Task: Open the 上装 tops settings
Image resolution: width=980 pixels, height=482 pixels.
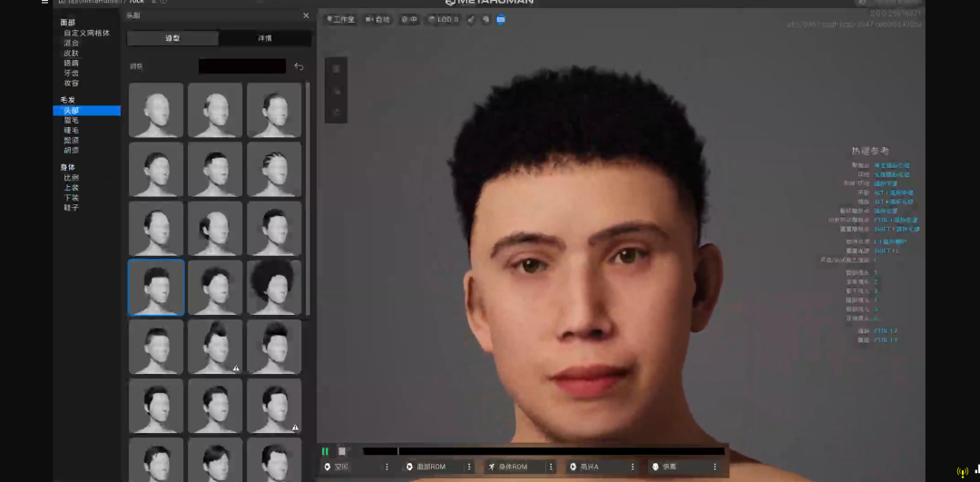Action: pyautogui.click(x=72, y=188)
